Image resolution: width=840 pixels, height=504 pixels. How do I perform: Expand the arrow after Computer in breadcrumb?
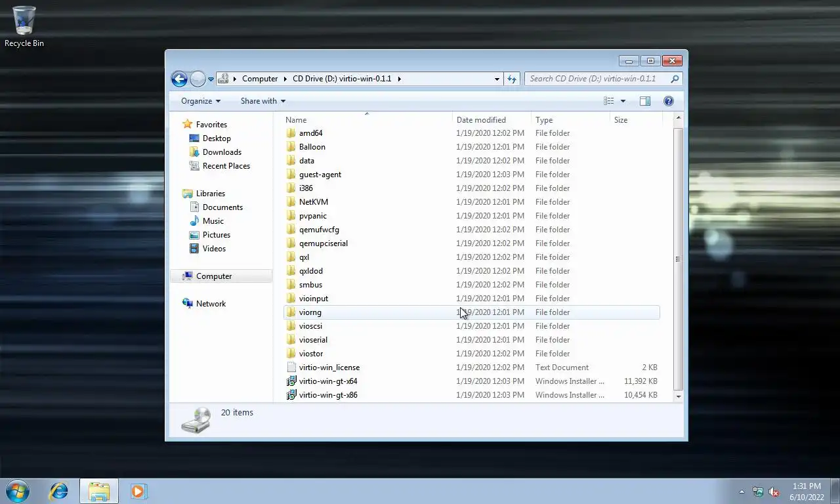tap(285, 79)
